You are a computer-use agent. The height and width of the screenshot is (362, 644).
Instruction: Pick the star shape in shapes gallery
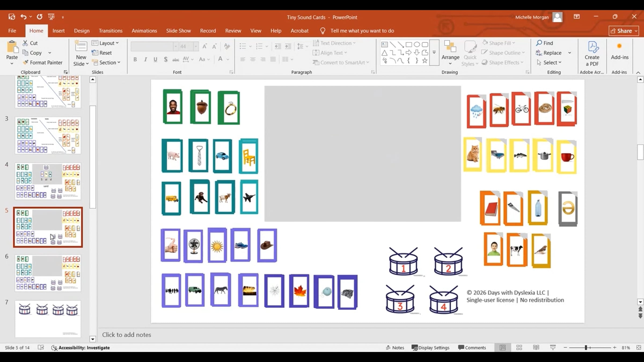pyautogui.click(x=425, y=61)
